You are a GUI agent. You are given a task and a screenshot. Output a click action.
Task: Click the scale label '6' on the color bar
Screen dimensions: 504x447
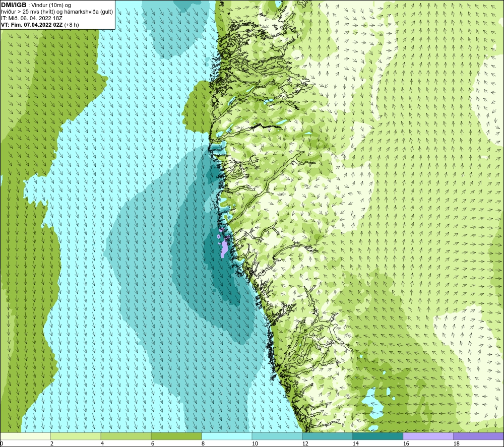[x=153, y=444]
